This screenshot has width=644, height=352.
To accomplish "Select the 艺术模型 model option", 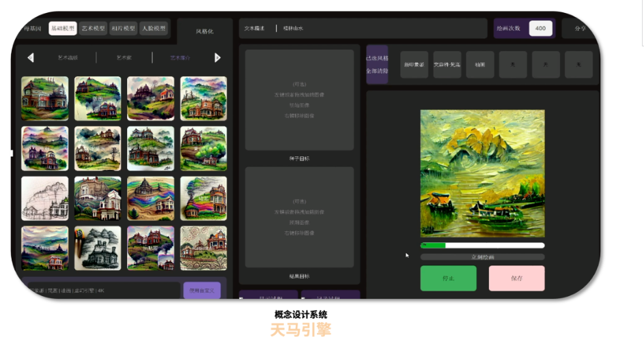I will point(94,29).
